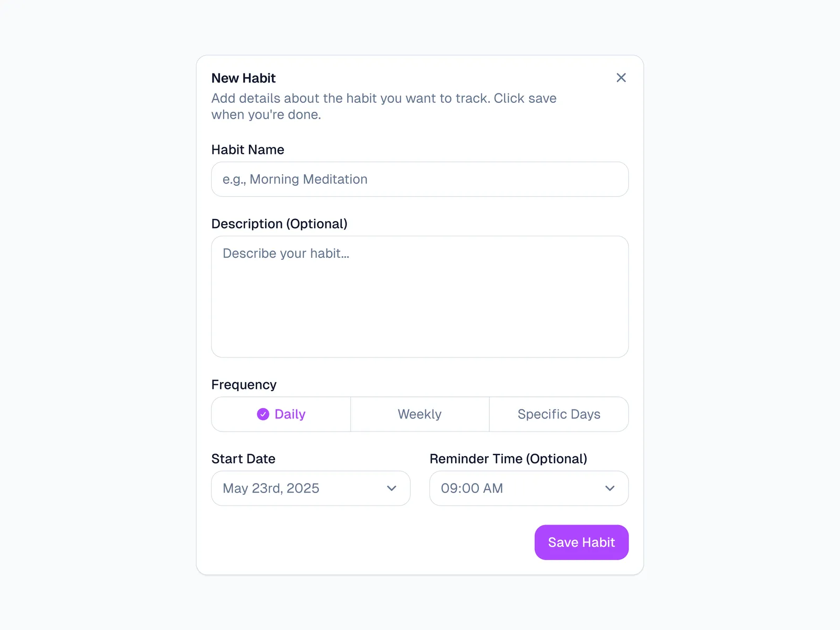Viewport: 840px width, 630px height.
Task: Click the New Habit dialog title
Action: coord(244,78)
